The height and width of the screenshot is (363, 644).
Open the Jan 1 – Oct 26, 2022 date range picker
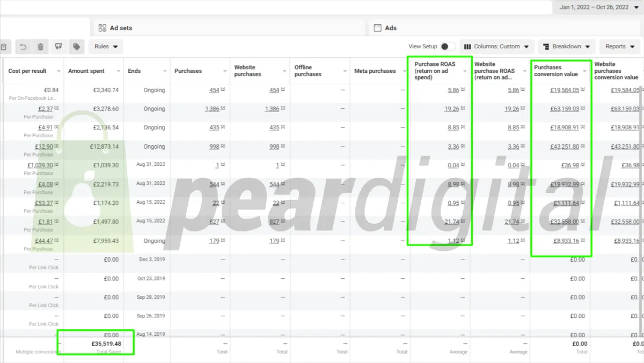(598, 8)
